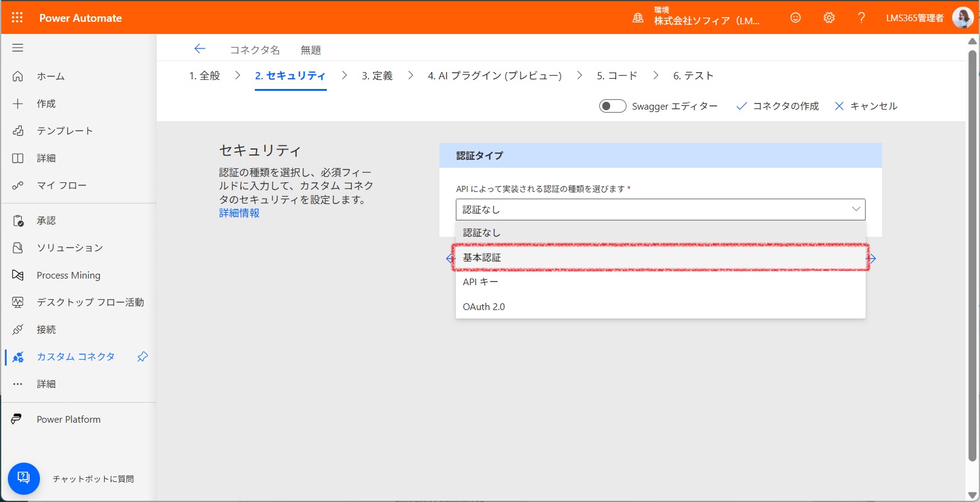Click Power Automate title in header

81,18
